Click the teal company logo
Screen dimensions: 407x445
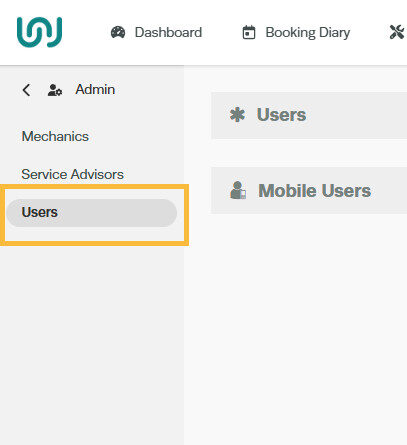click(39, 32)
